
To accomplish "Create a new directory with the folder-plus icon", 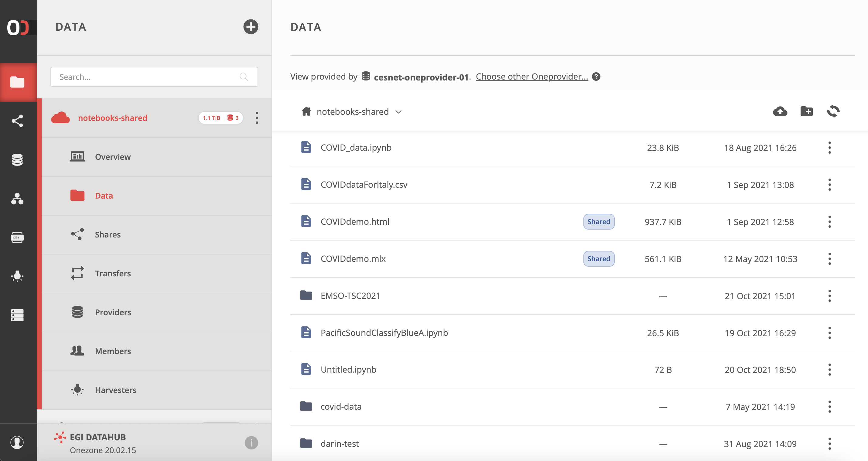I will click(x=807, y=111).
